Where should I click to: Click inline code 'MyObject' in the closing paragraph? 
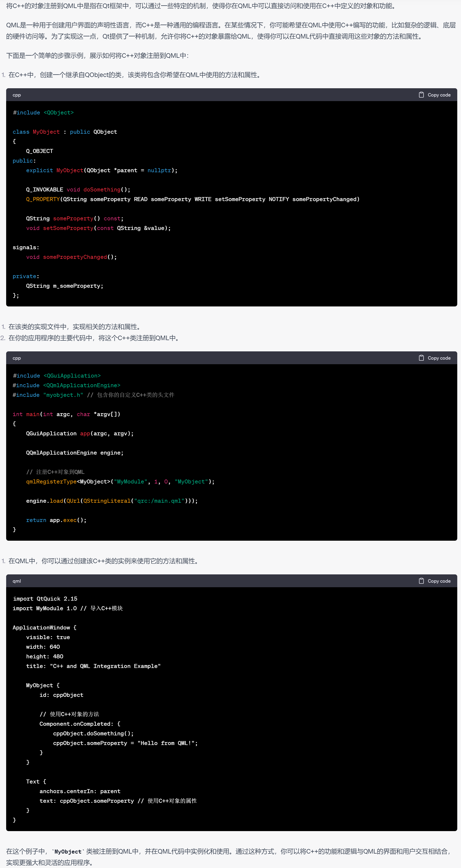click(68, 851)
